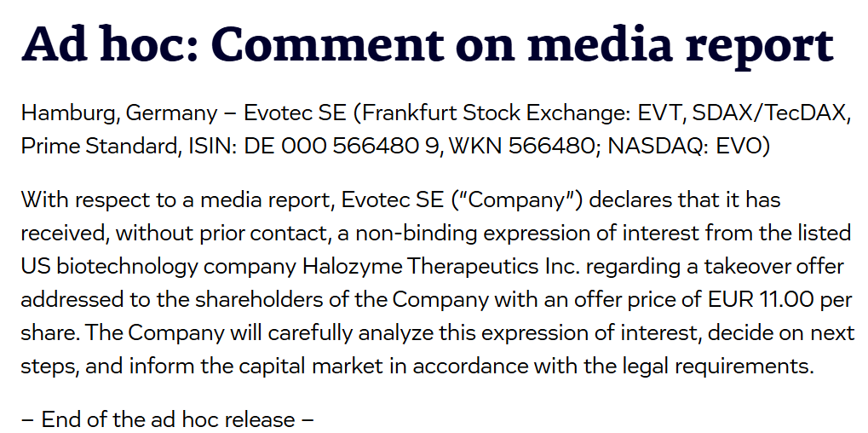The height and width of the screenshot is (433, 868).
Task: Select the "SDAX/TecDAX" index text
Action: point(771,113)
